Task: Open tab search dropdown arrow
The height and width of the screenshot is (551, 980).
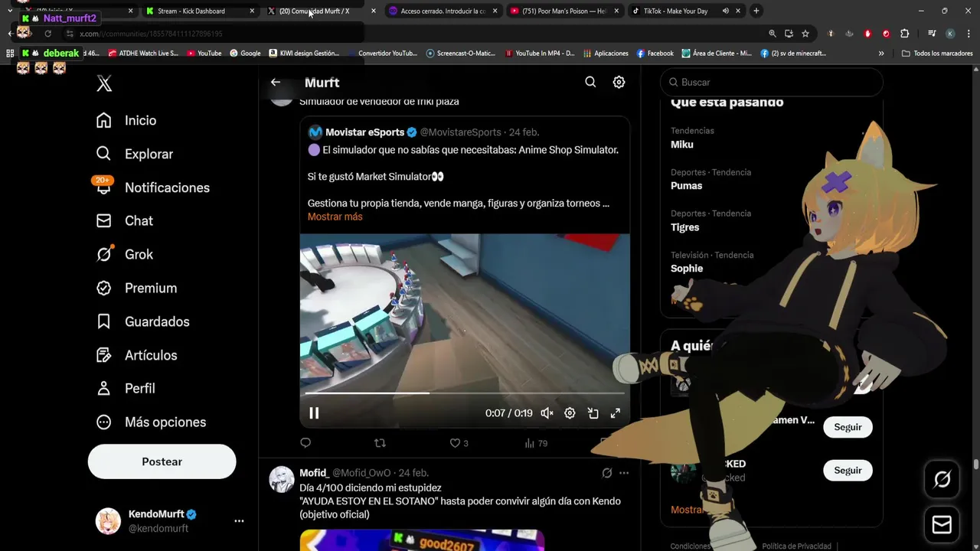Action: (10, 11)
